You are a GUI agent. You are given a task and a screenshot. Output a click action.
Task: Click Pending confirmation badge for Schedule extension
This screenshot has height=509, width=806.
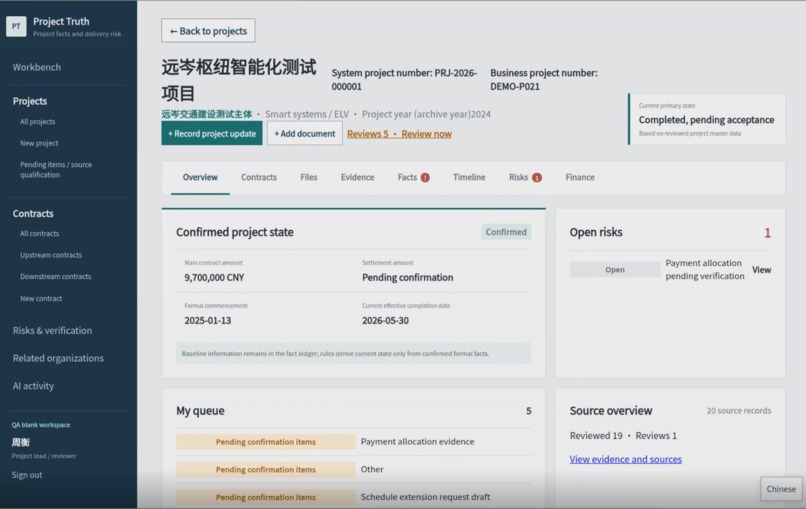click(266, 497)
